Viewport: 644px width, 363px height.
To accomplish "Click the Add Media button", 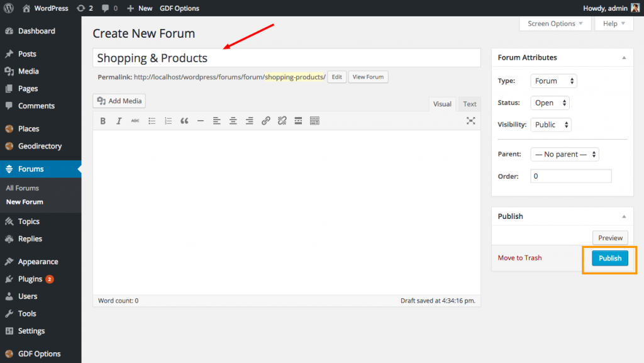I will click(x=119, y=101).
